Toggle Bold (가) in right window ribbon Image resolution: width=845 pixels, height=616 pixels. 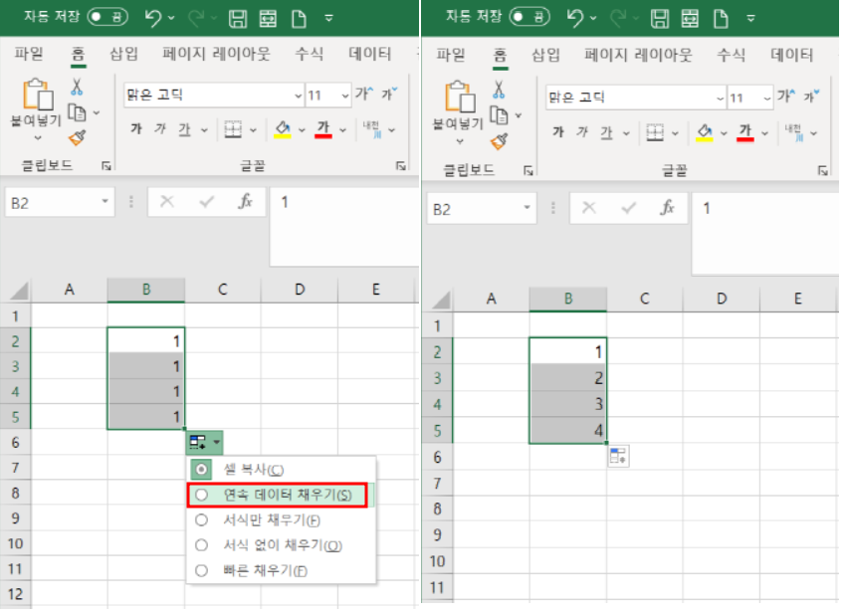(x=558, y=132)
